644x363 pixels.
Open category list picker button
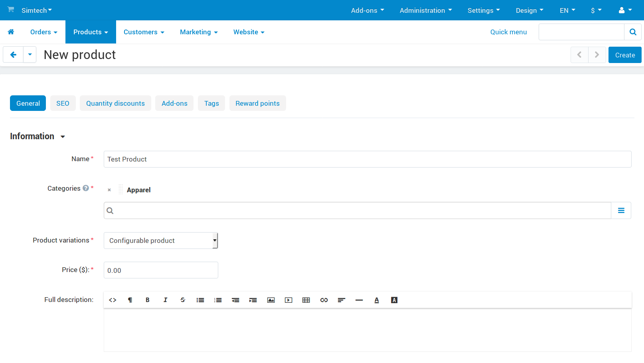[621, 211]
